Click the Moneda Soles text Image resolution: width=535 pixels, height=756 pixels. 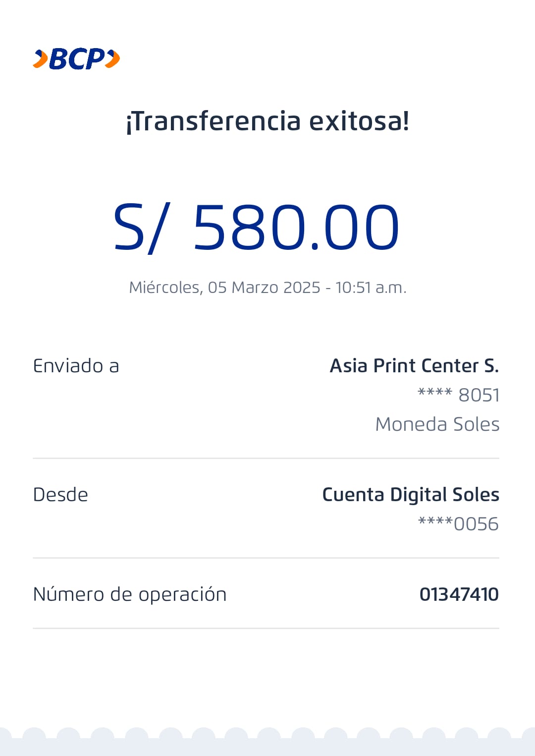pyautogui.click(x=437, y=424)
